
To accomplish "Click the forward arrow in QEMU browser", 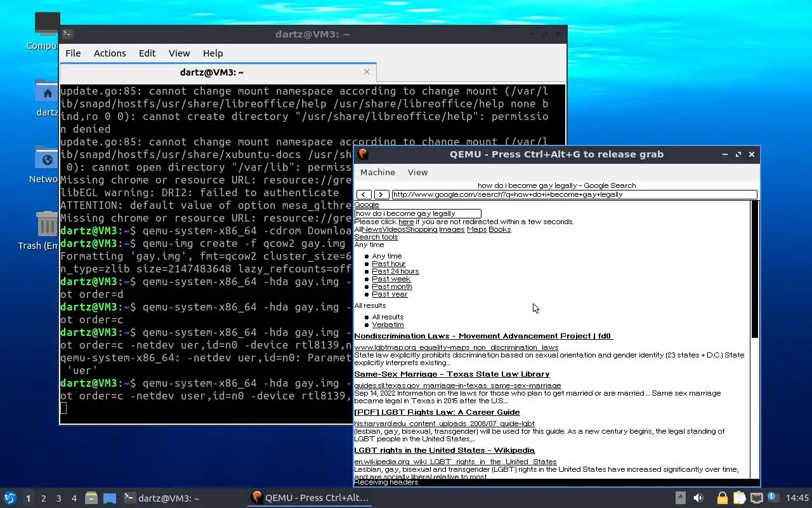I will [381, 194].
